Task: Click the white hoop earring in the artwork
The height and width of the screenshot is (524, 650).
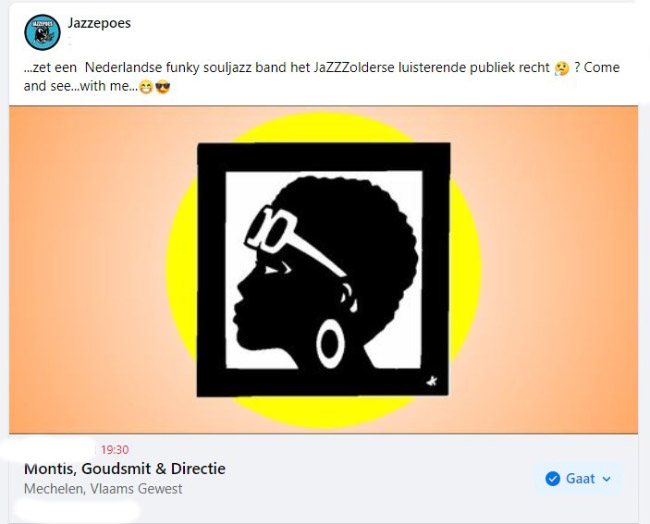Action: pyautogui.click(x=330, y=344)
